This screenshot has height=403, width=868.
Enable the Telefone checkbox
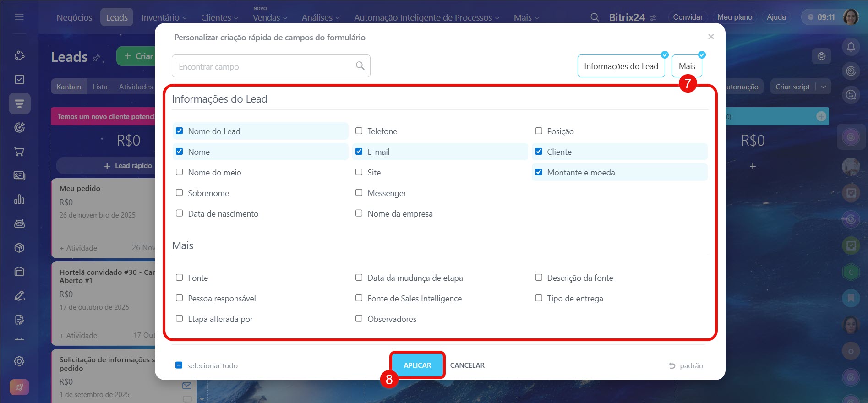click(359, 131)
